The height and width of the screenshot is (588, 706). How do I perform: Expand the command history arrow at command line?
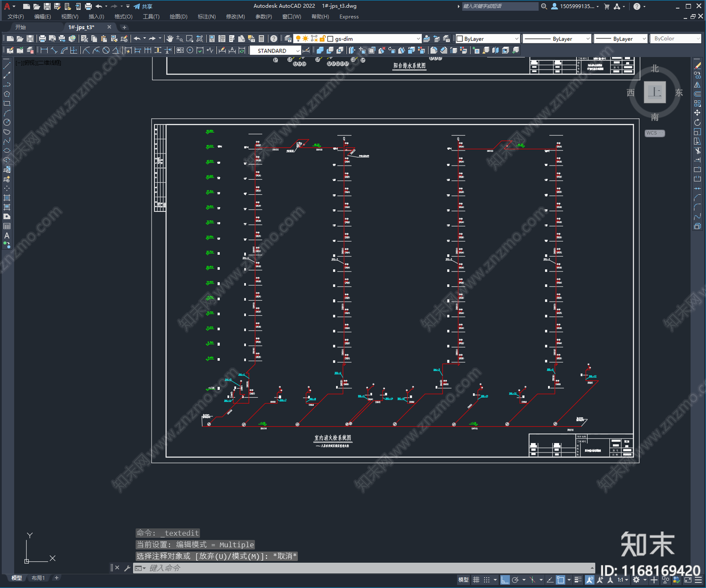(592, 568)
